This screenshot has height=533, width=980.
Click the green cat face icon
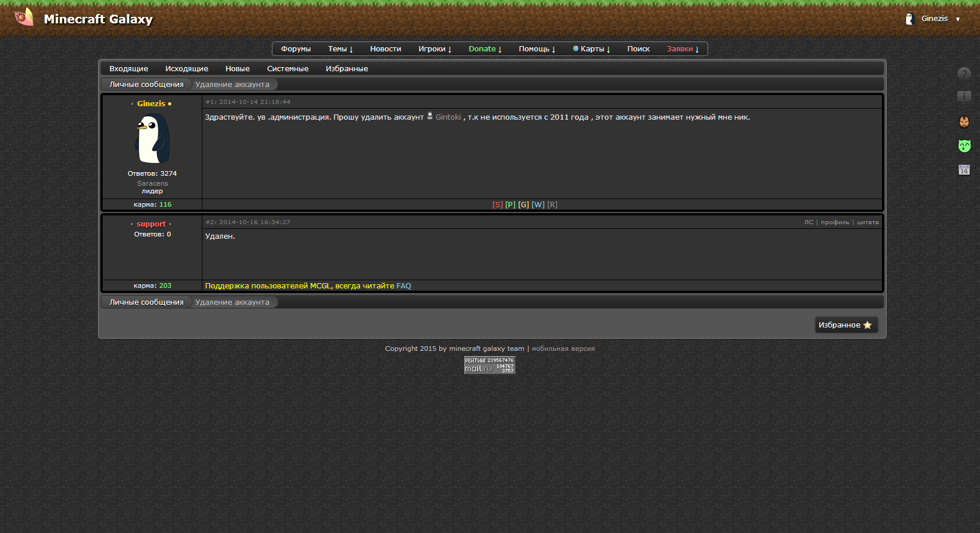(964, 146)
